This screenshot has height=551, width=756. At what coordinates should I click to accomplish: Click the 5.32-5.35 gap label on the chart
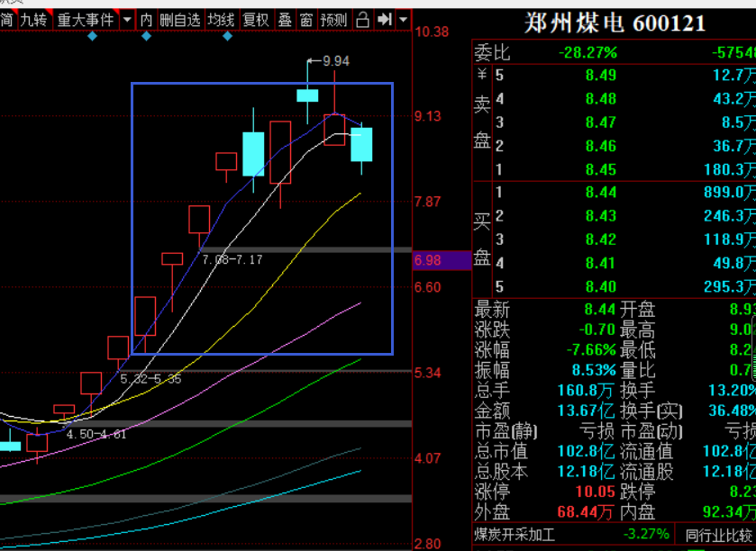tap(150, 379)
